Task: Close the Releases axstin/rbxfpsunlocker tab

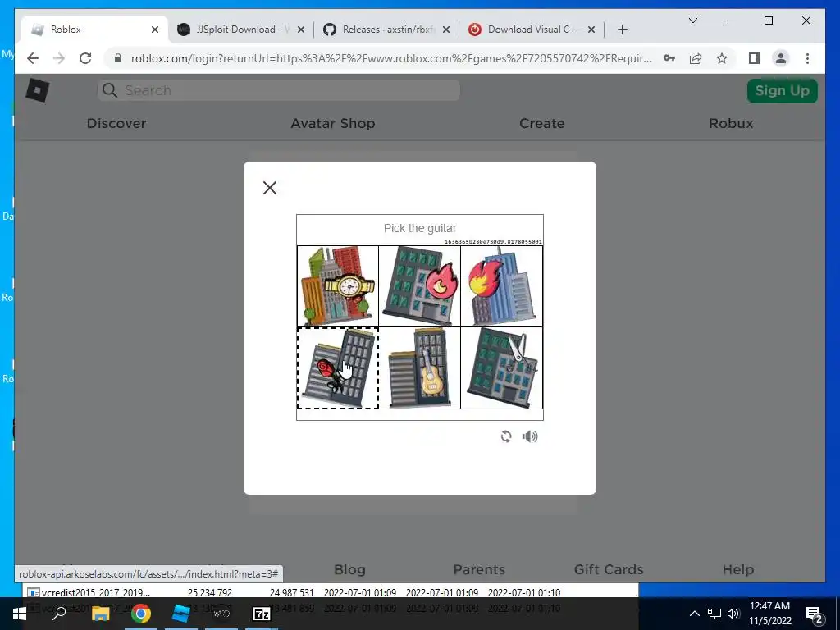Action: (x=446, y=30)
